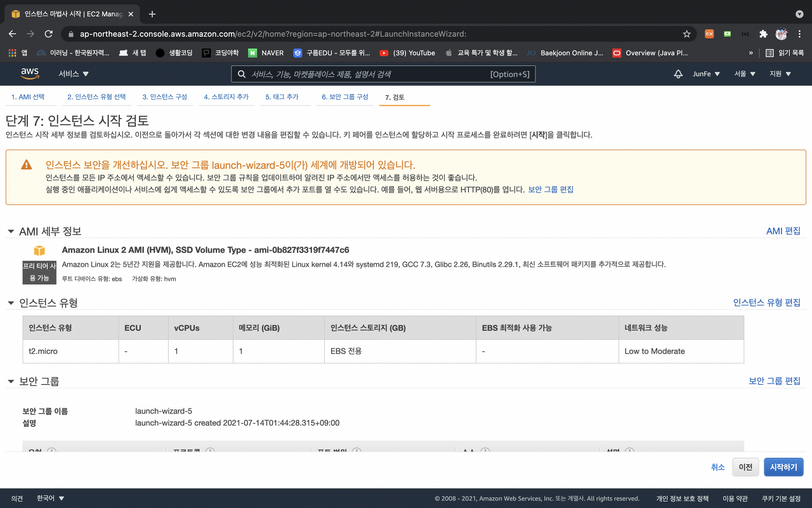Screen dimensions: 812x508
Task: Open the (39) YouTube bookmark
Action: click(x=407, y=53)
